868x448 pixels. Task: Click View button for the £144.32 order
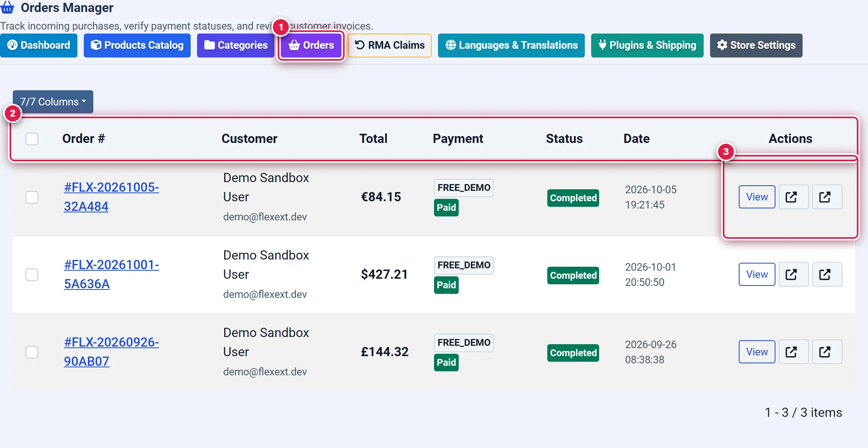[x=757, y=352]
